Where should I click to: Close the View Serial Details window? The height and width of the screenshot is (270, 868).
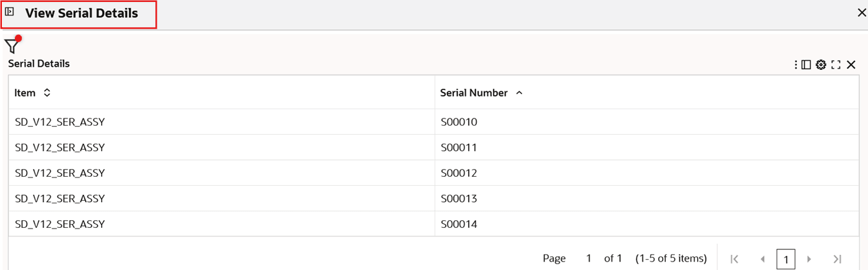(x=862, y=12)
